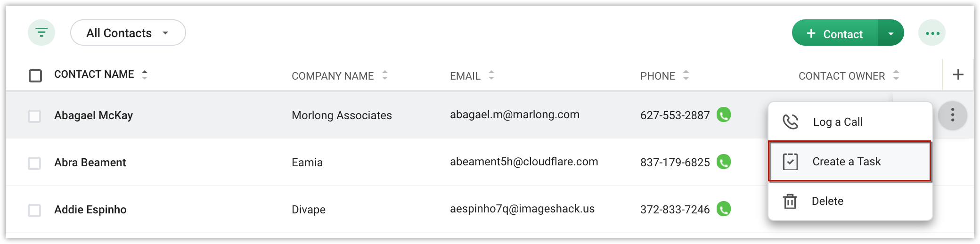Choose Log a Call from the menu

(850, 122)
